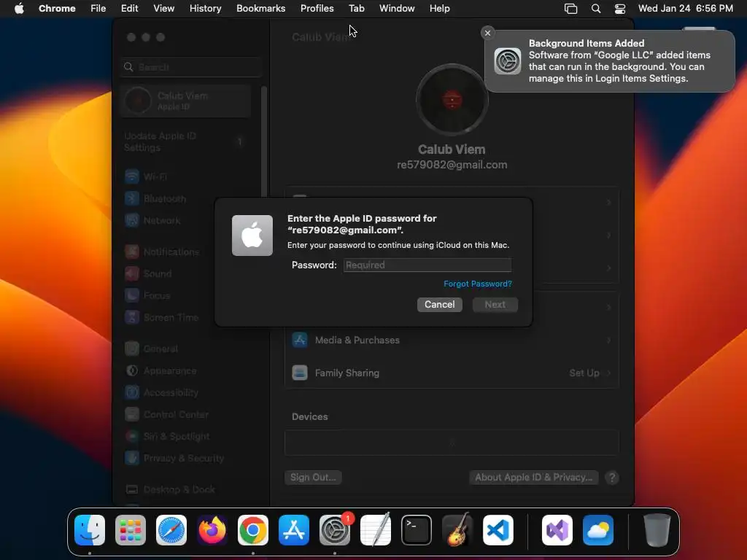The image size is (747, 560).
Task: Launch Safari from the dock
Action: point(171,530)
